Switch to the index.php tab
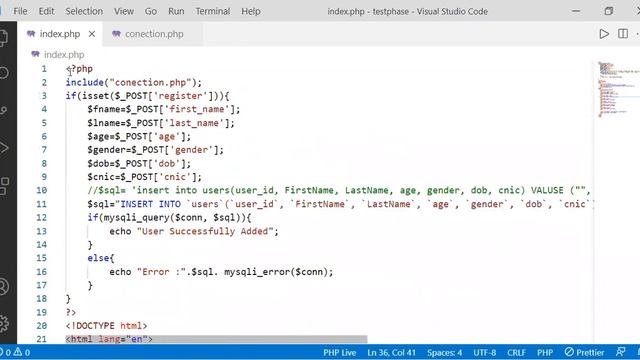640x360 pixels. tap(60, 34)
